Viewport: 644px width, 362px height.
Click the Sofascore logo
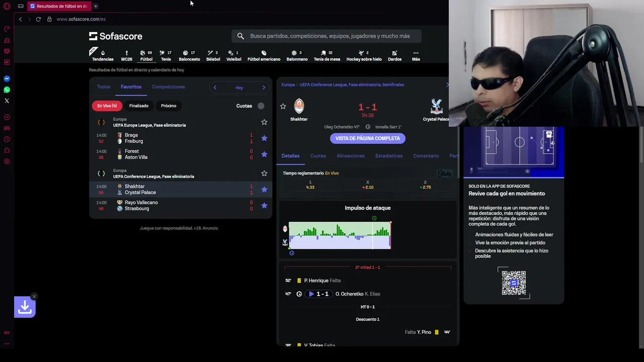116,36
